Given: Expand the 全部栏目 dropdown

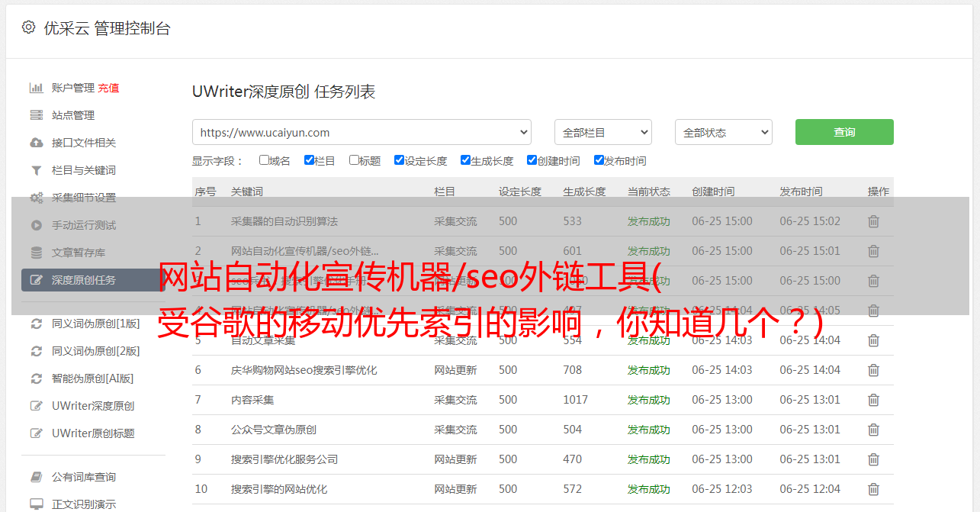Looking at the screenshot, I should (x=602, y=132).
